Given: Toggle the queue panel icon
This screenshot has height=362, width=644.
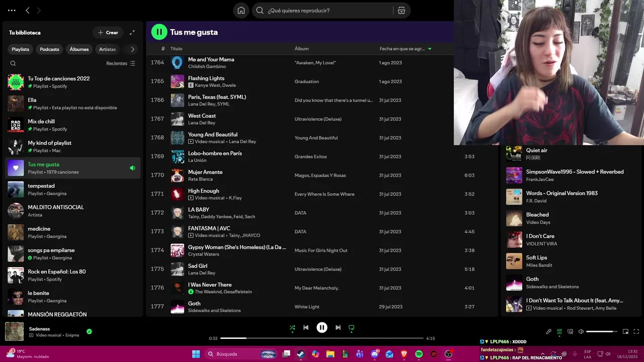Looking at the screenshot, I should click(x=559, y=331).
